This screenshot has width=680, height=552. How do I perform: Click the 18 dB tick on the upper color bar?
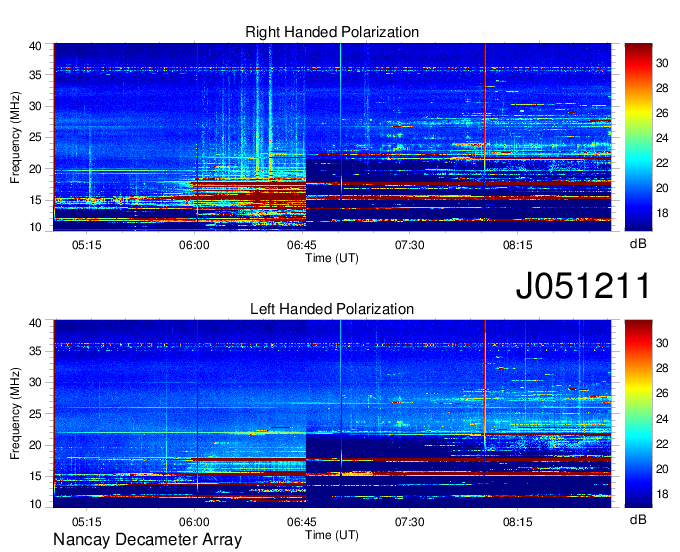pos(662,213)
